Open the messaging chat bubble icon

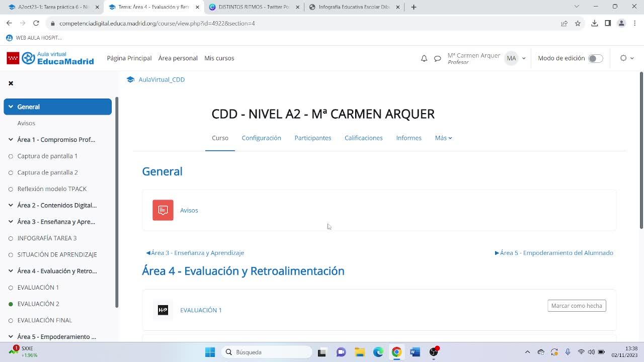click(x=438, y=58)
